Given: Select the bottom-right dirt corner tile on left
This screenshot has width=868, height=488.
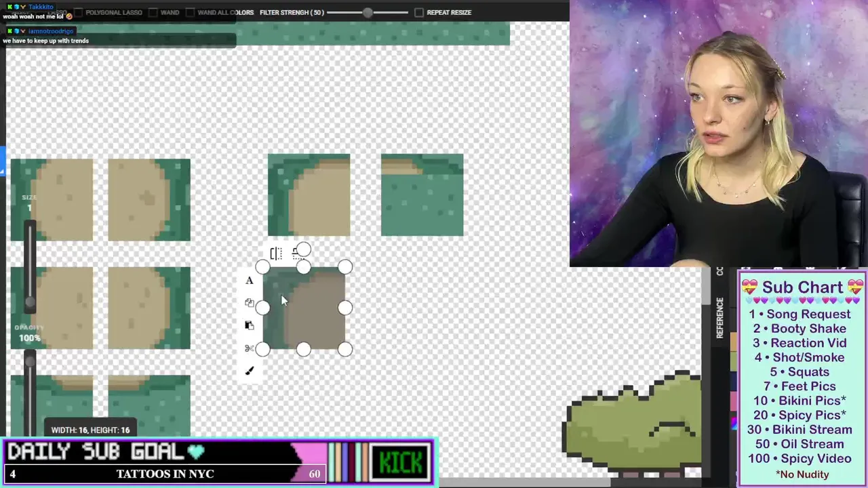Looking at the screenshot, I should [x=149, y=308].
